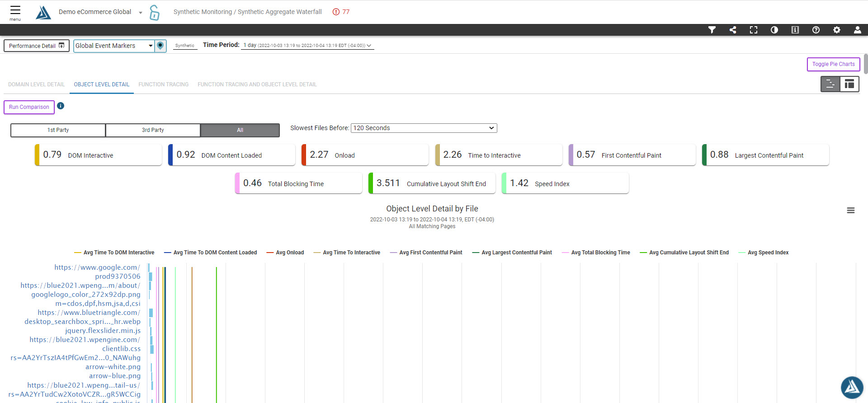Open the Function Tracing tab
Screen dimensions: 868x403
pyautogui.click(x=163, y=84)
